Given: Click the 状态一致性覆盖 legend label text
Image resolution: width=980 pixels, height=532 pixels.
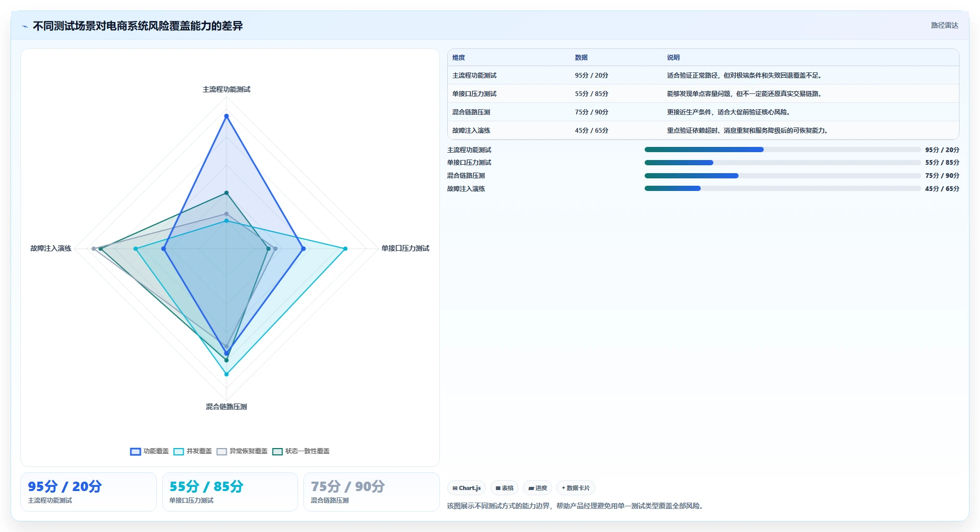Looking at the screenshot, I should tap(307, 451).
